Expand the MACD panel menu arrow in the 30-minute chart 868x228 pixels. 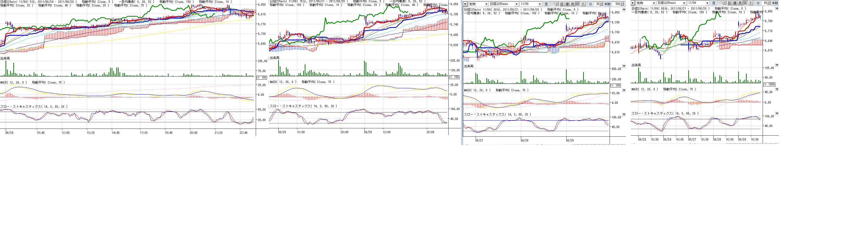pyautogui.click(x=624, y=90)
